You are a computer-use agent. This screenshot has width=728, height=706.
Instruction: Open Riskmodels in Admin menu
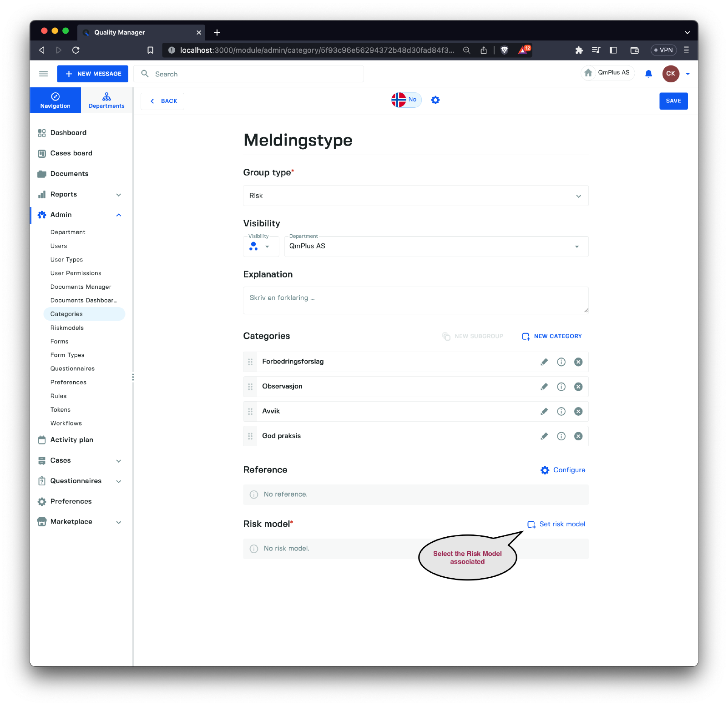click(67, 328)
